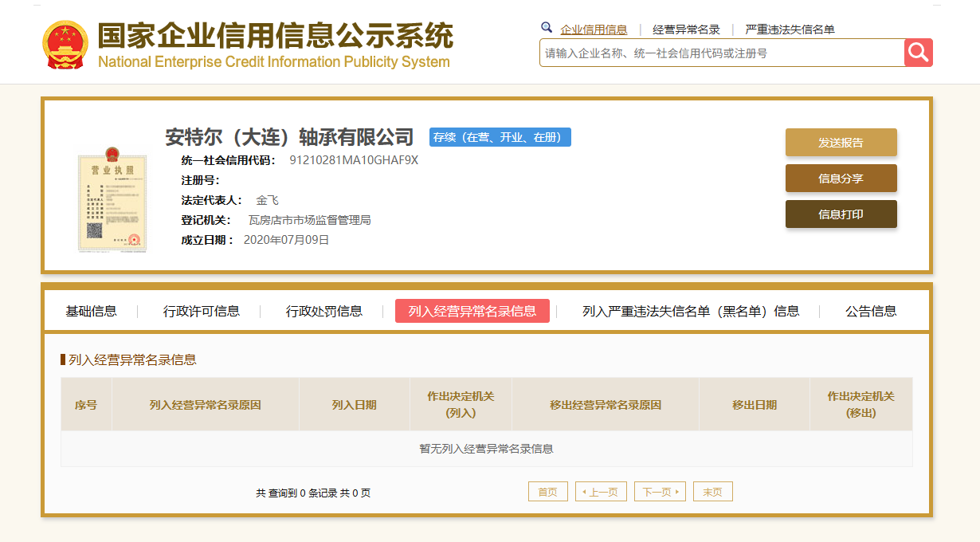Click the small magnifier icon beside 企业信用信息

[x=546, y=28]
